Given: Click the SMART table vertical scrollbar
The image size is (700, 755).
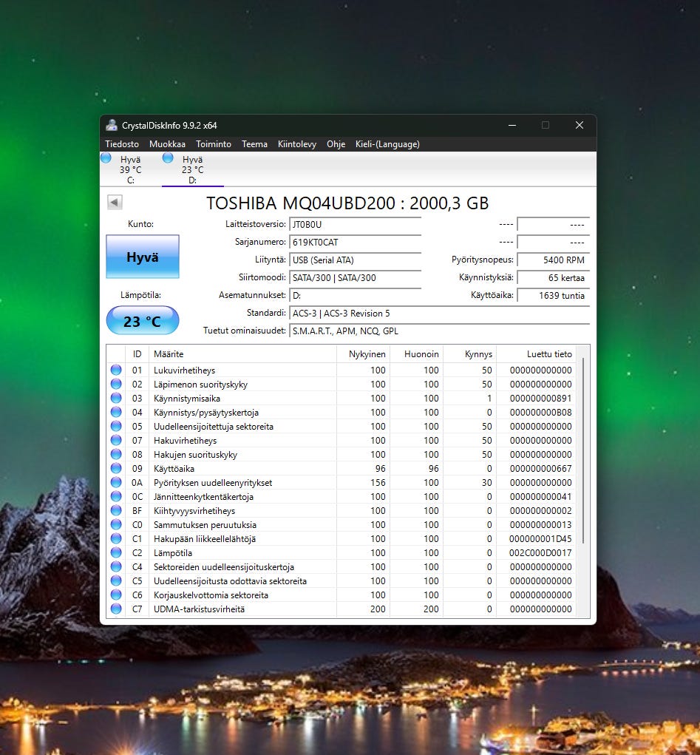Looking at the screenshot, I should [x=583, y=450].
